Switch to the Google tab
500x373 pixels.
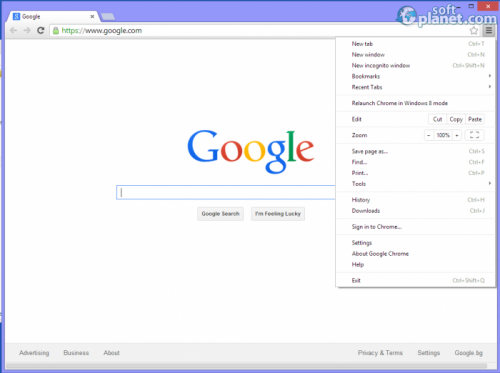click(x=53, y=16)
